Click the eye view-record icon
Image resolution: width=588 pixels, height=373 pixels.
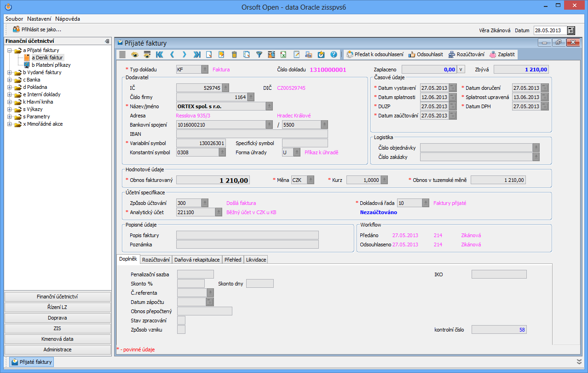point(135,54)
